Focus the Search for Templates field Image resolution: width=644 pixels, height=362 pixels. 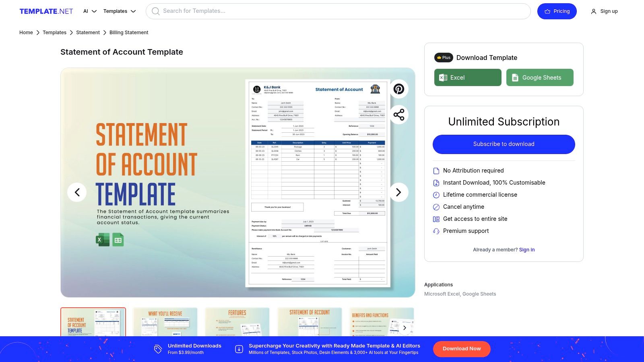[338, 11]
